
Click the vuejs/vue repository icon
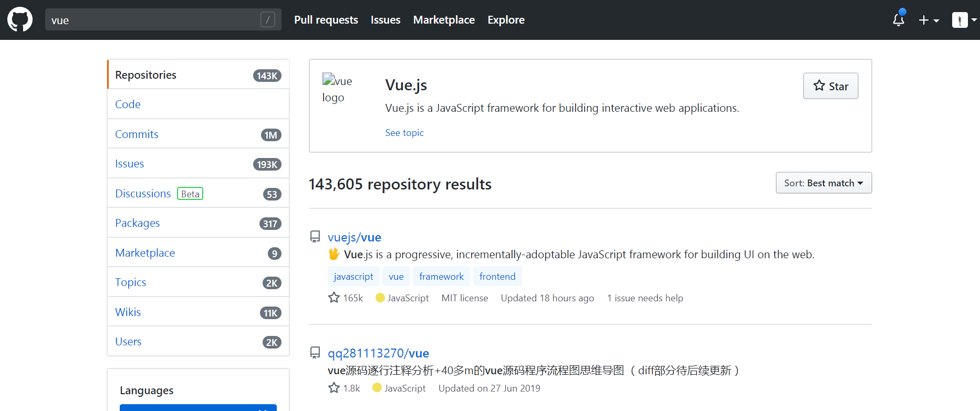tap(315, 237)
